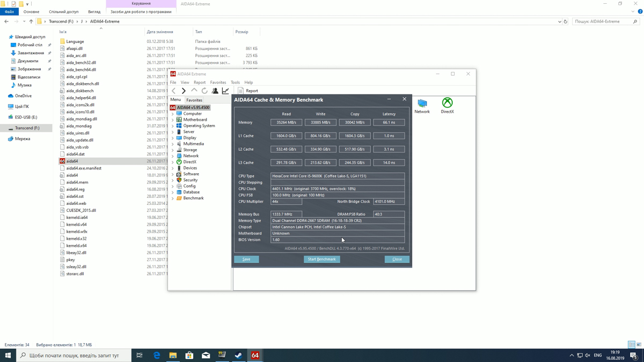Image resolution: width=644 pixels, height=362 pixels.
Task: Click the AIDA64 back navigation arrow
Action: (174, 91)
